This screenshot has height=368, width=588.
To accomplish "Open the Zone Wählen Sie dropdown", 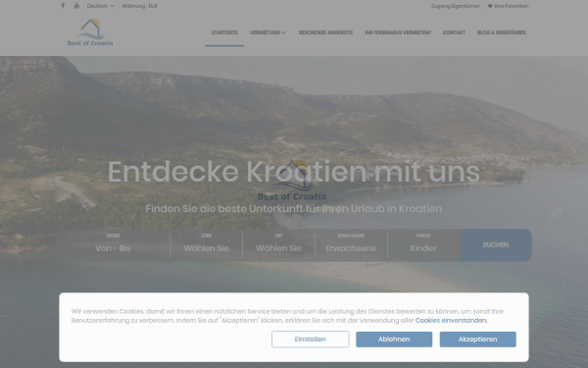I will point(206,245).
